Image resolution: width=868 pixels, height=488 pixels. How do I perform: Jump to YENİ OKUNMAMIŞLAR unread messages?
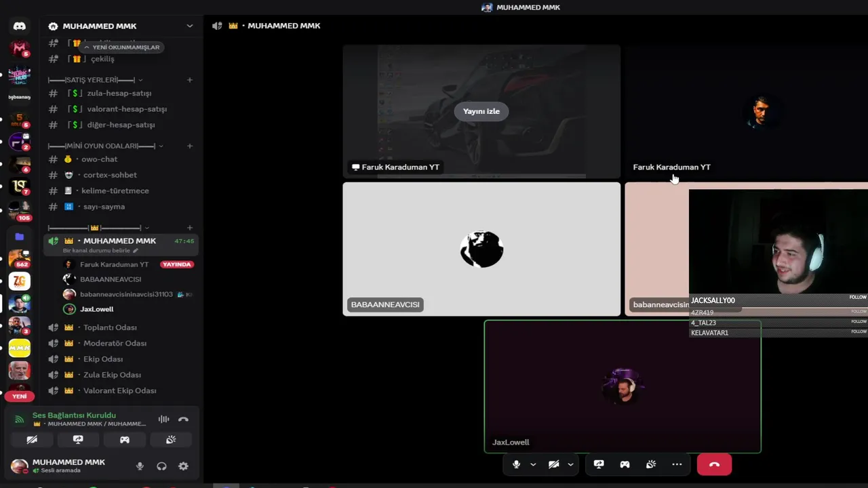122,47
